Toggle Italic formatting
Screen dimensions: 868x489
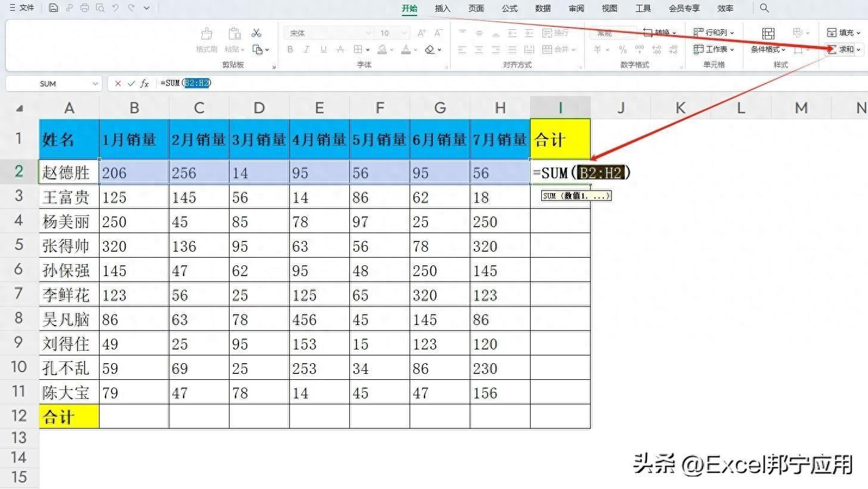click(x=306, y=49)
